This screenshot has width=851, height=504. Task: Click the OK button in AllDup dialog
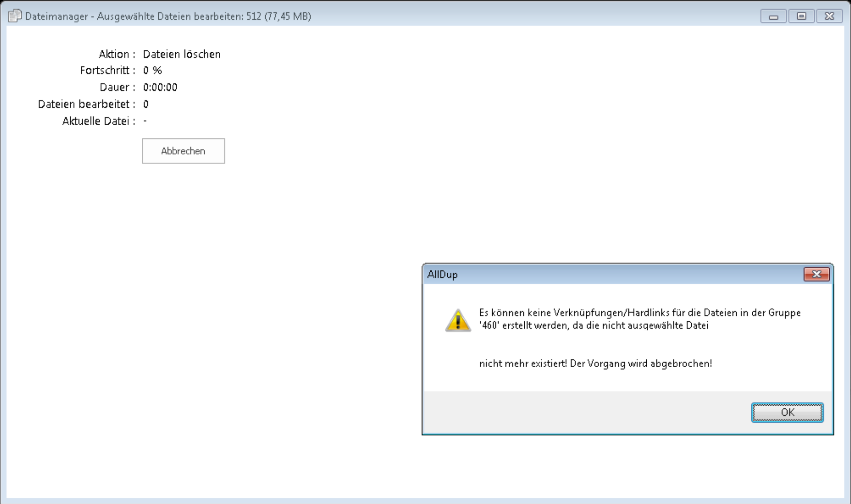point(787,412)
